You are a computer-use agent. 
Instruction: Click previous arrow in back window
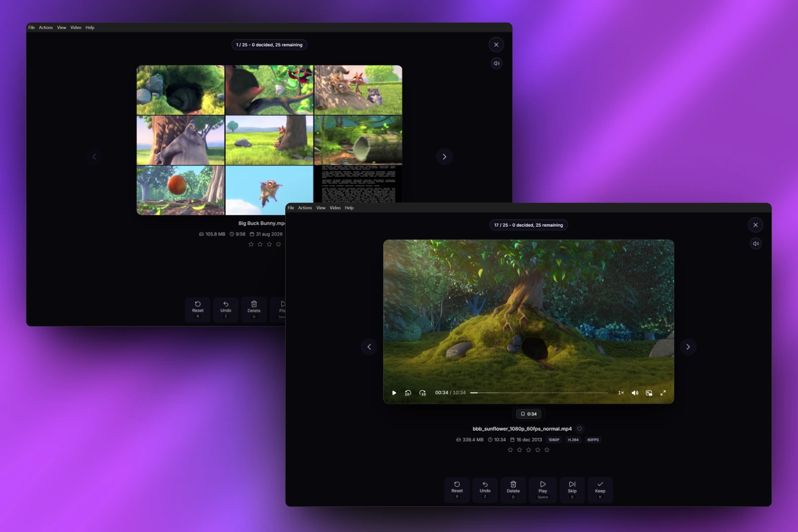click(94, 157)
